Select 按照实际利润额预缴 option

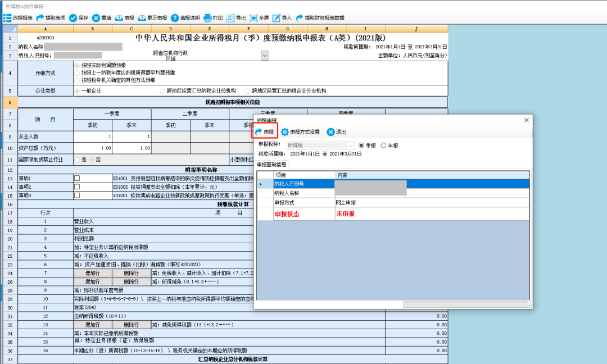pyautogui.click(x=100, y=65)
